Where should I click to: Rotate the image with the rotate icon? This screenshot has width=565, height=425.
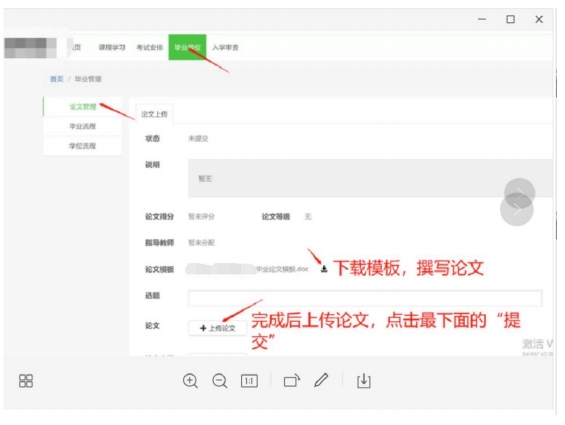[x=292, y=380]
